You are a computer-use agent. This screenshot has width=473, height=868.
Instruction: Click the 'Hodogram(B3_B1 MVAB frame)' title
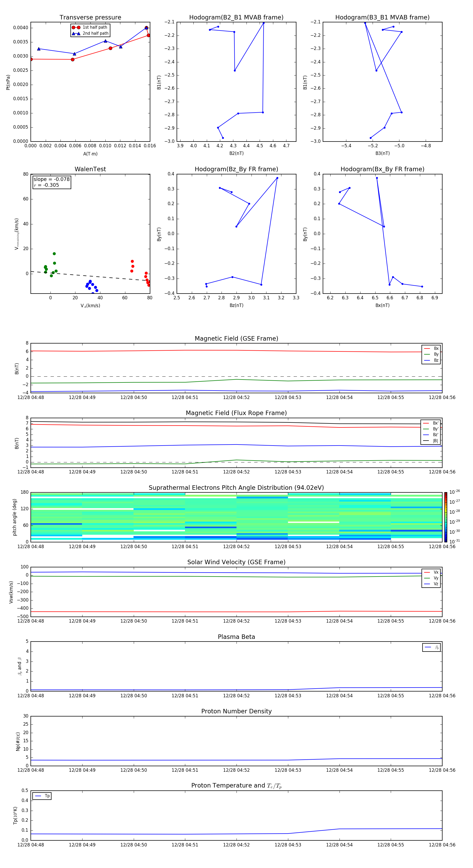point(382,18)
